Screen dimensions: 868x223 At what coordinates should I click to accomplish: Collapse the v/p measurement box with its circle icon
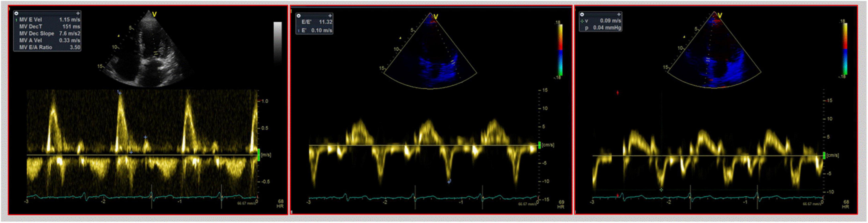[x=582, y=14]
